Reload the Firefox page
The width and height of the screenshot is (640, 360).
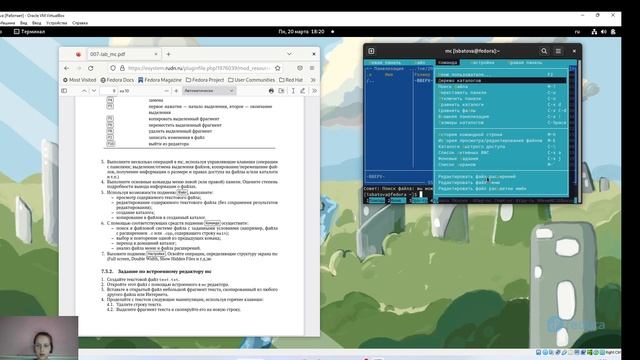click(x=91, y=68)
